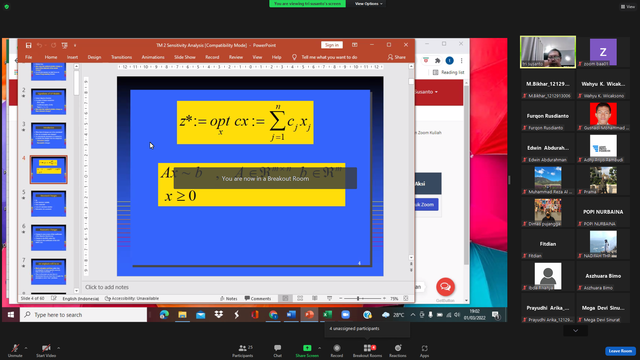Click the Redo icon in the PowerPoint title bar
The height and width of the screenshot is (360, 640).
pos(53,45)
